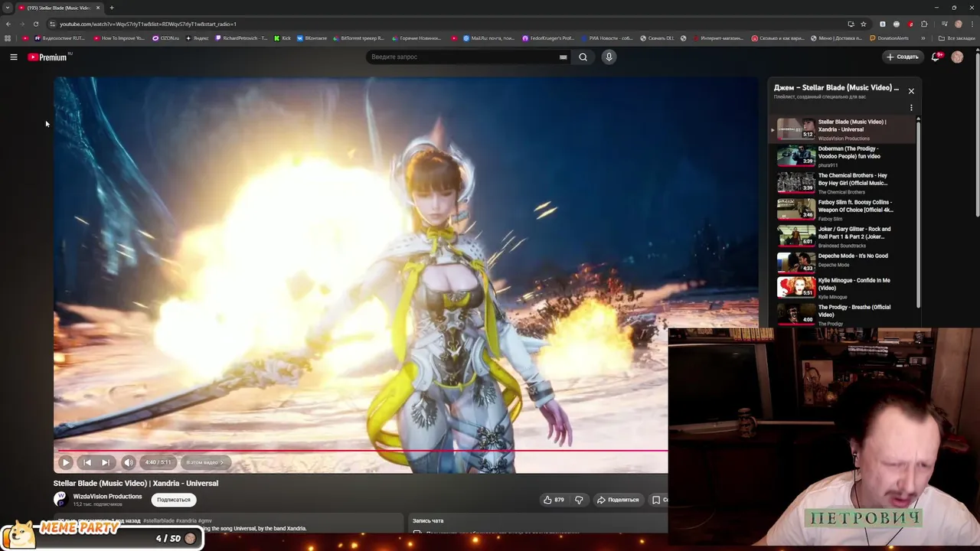Open the DonationAlerts bookmark

[890, 38]
